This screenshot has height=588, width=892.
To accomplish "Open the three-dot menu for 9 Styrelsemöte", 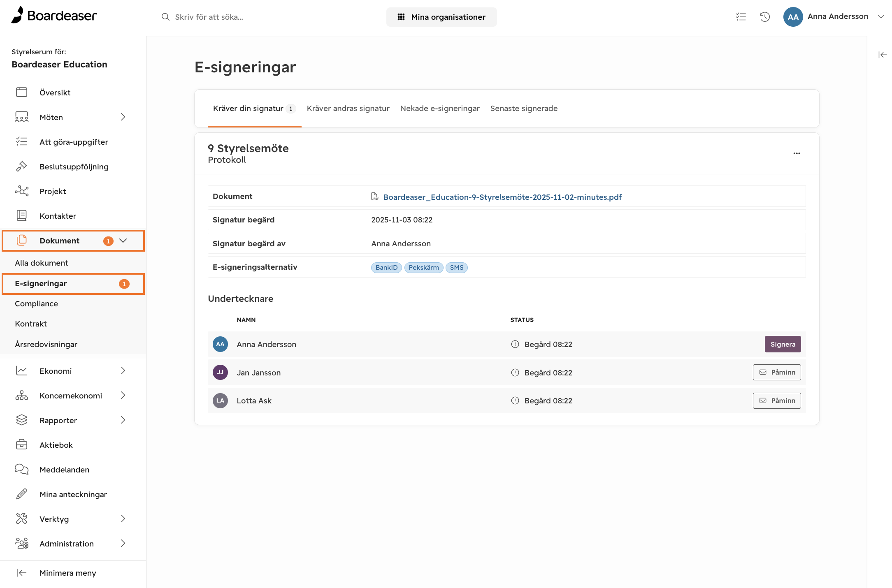I will pyautogui.click(x=797, y=153).
